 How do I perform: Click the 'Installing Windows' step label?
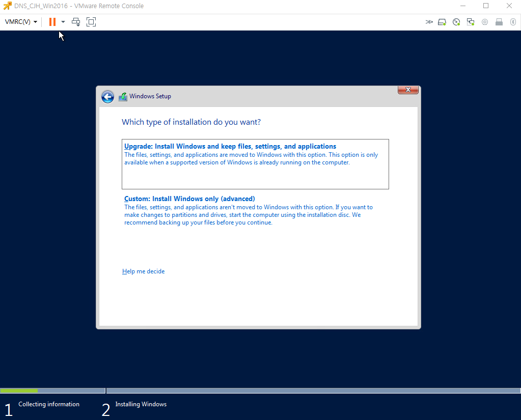point(141,404)
